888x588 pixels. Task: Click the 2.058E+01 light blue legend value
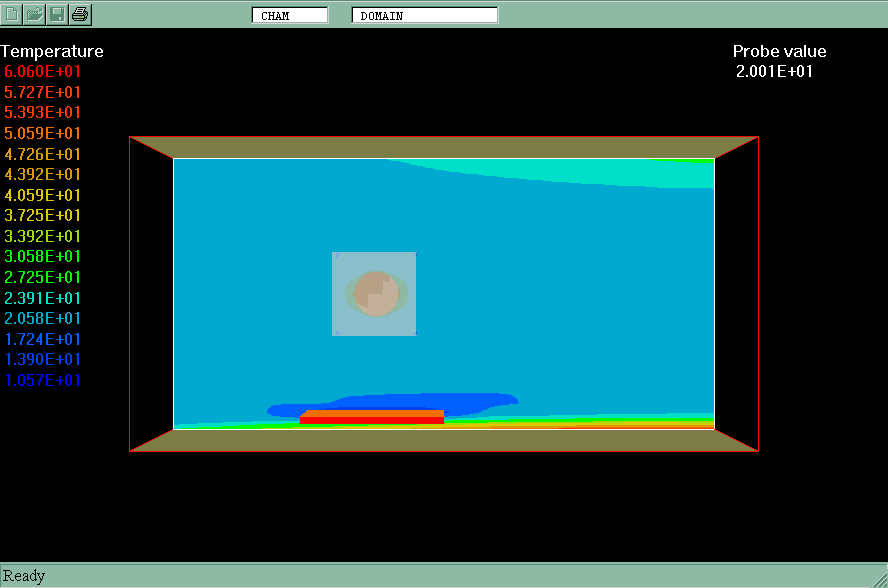pyautogui.click(x=43, y=318)
